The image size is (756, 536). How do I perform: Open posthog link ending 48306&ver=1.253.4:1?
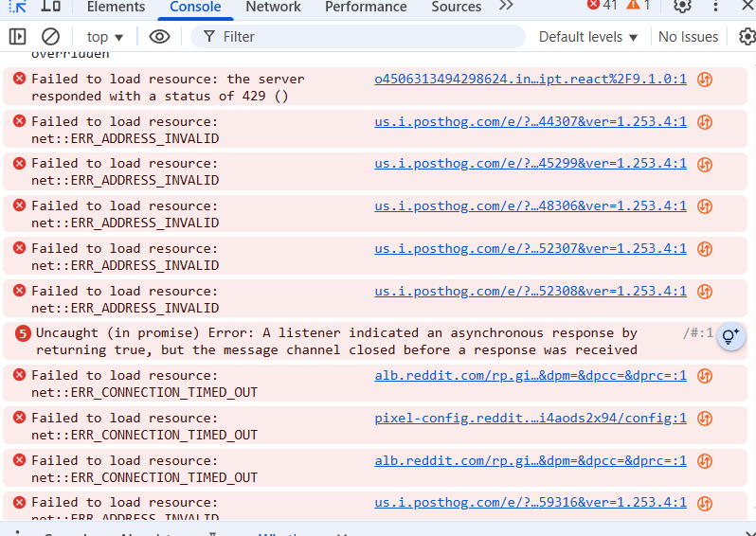click(531, 205)
